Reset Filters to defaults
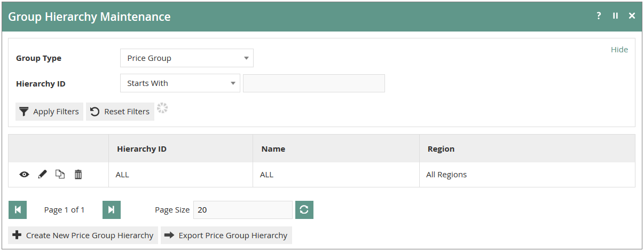 (x=120, y=112)
